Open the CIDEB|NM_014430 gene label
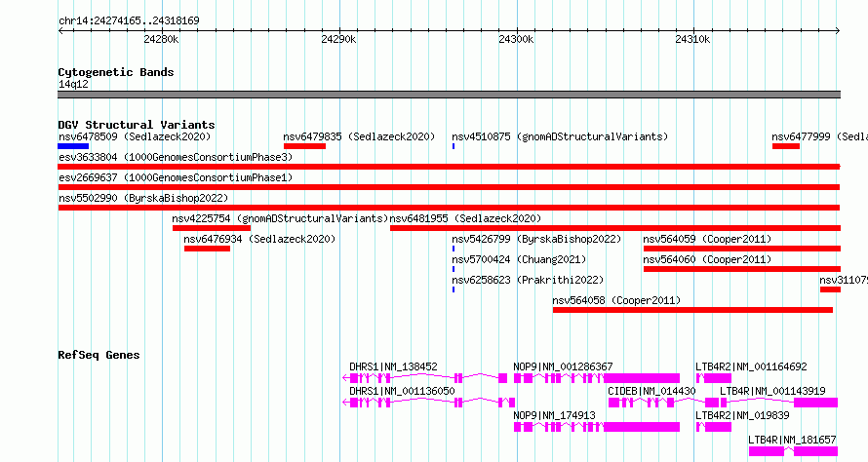This screenshot has width=868, height=462. coord(651,391)
